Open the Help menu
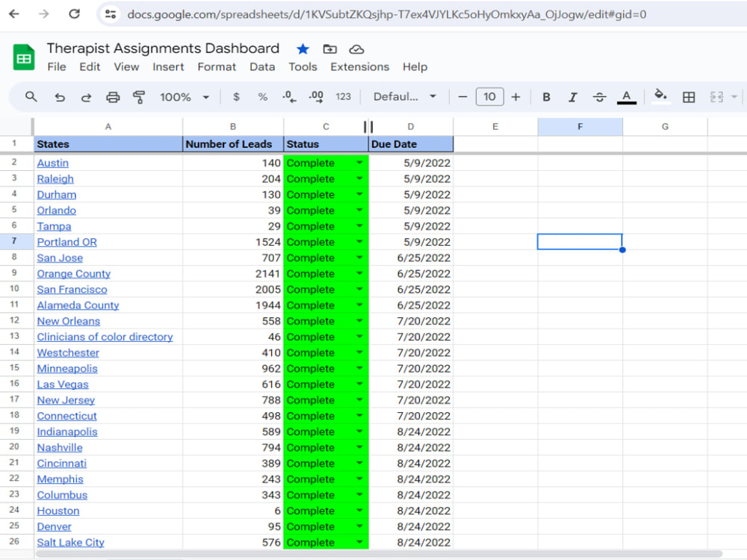This screenshot has width=747, height=560. 415,67
